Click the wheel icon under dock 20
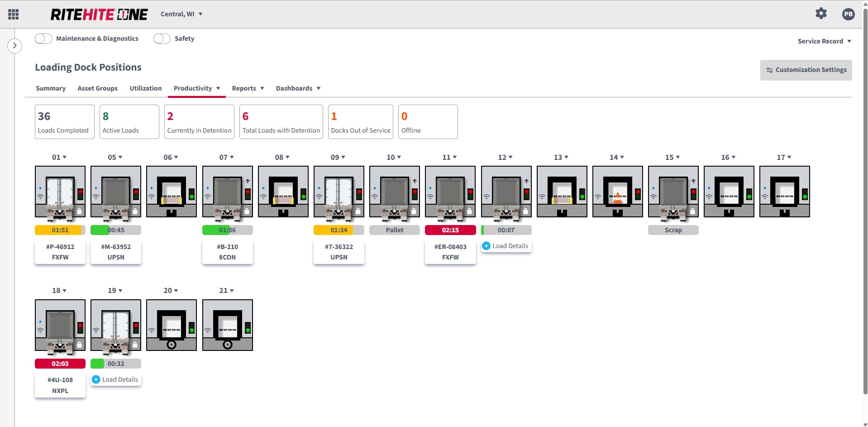Image resolution: width=868 pixels, height=427 pixels. click(172, 345)
